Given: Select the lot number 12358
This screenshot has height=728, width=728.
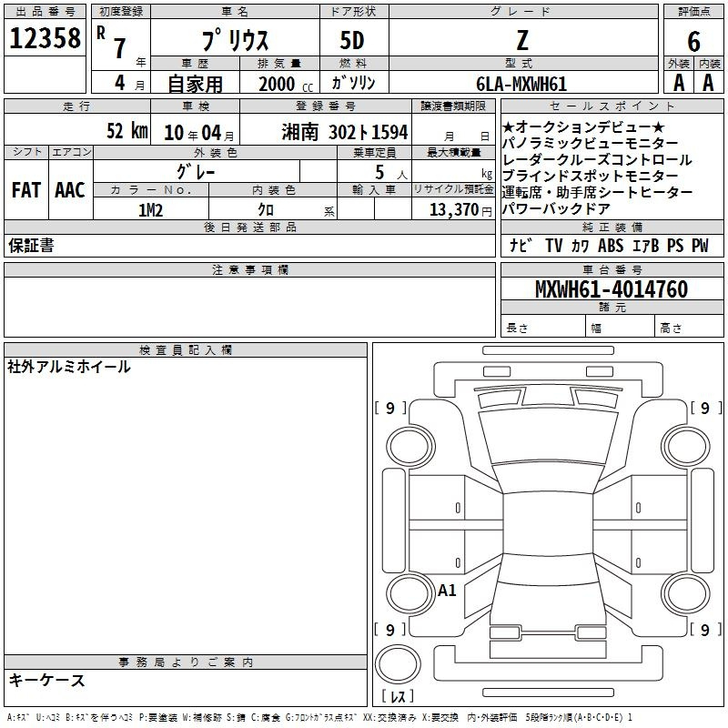Looking at the screenshot, I should (x=45, y=39).
